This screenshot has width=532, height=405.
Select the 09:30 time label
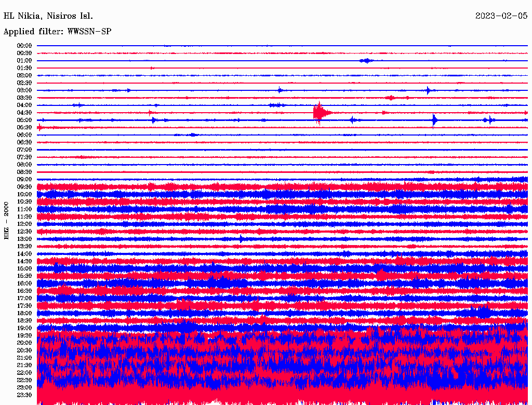pyautogui.click(x=24, y=187)
